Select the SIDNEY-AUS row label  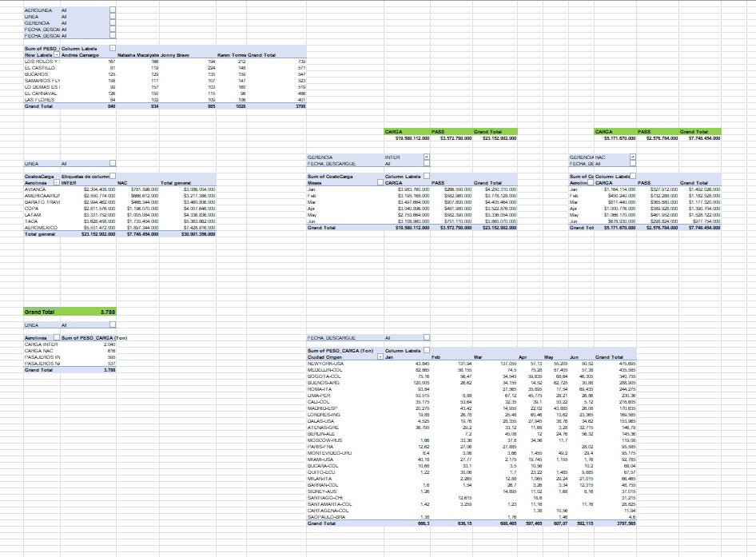click(x=322, y=491)
